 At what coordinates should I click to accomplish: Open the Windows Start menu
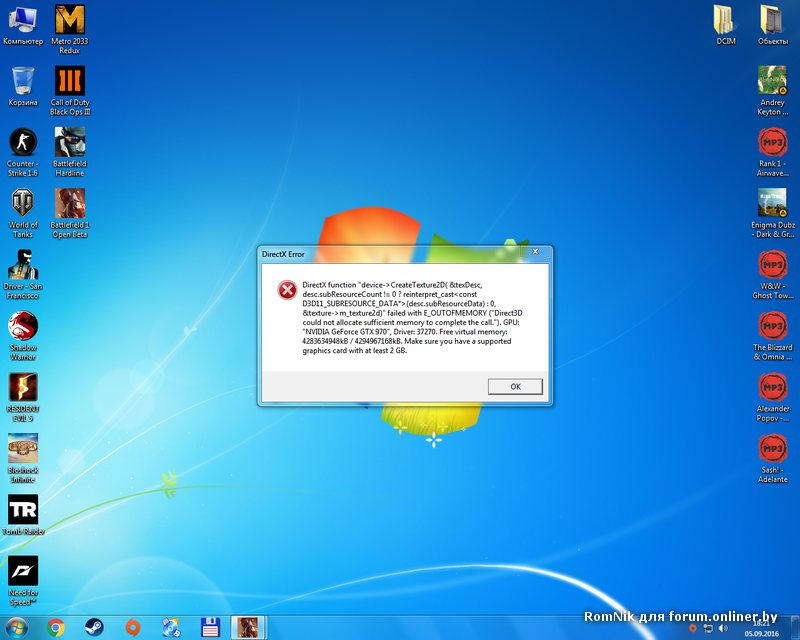[16, 627]
